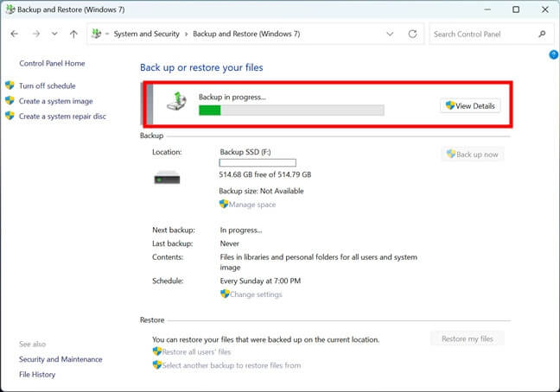This screenshot has height=392, width=560.
Task: Click the Control Panel icon in address bar
Action: (96, 34)
